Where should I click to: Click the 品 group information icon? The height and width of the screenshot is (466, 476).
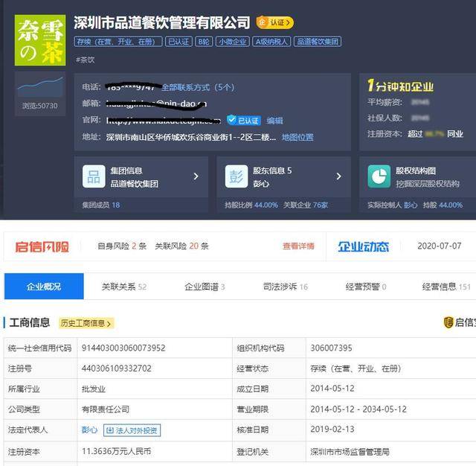point(94,176)
